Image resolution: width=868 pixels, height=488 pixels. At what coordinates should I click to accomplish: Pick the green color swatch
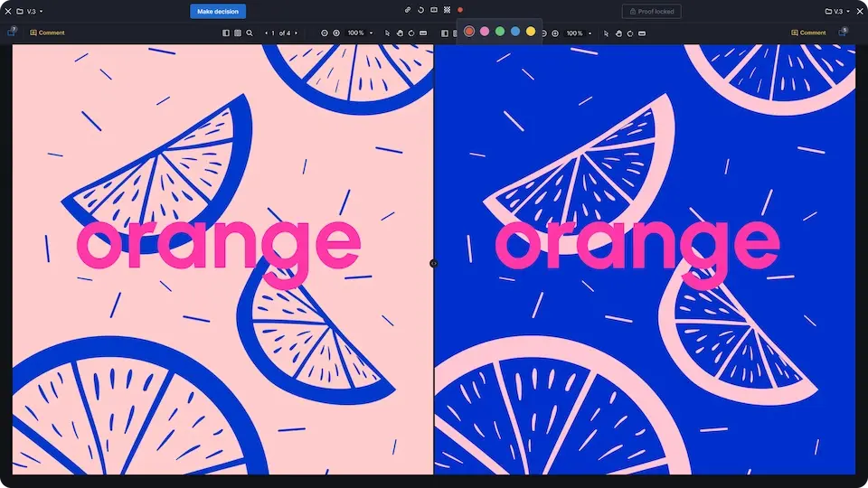tap(500, 32)
